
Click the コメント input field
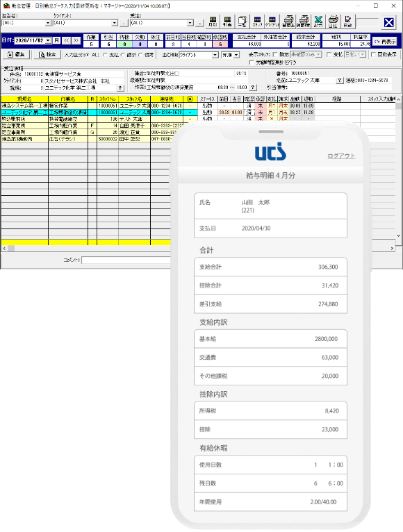click(x=126, y=260)
